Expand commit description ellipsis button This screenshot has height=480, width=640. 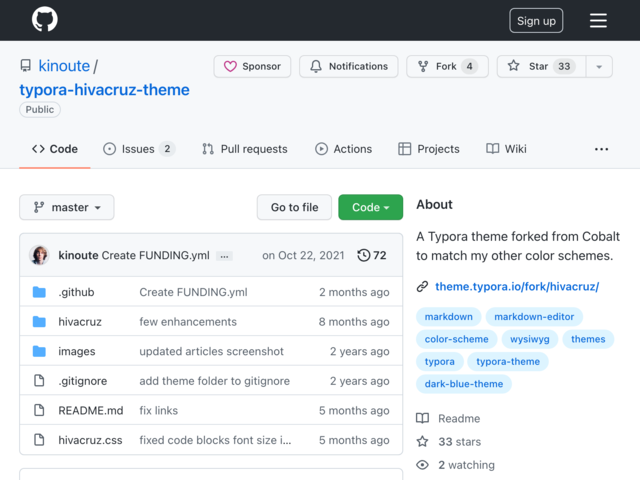pos(224,256)
